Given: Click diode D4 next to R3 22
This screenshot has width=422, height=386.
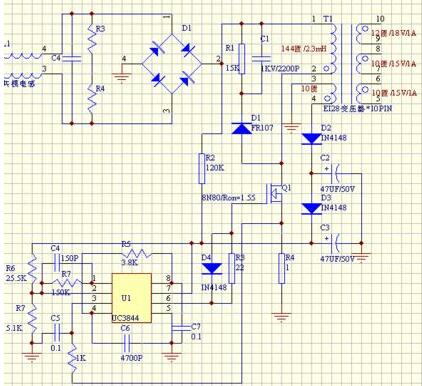Looking at the screenshot, I should coord(212,269).
